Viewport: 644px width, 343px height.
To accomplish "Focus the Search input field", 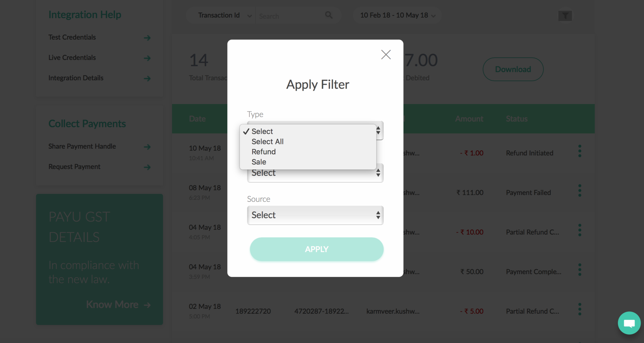I will click(x=291, y=16).
